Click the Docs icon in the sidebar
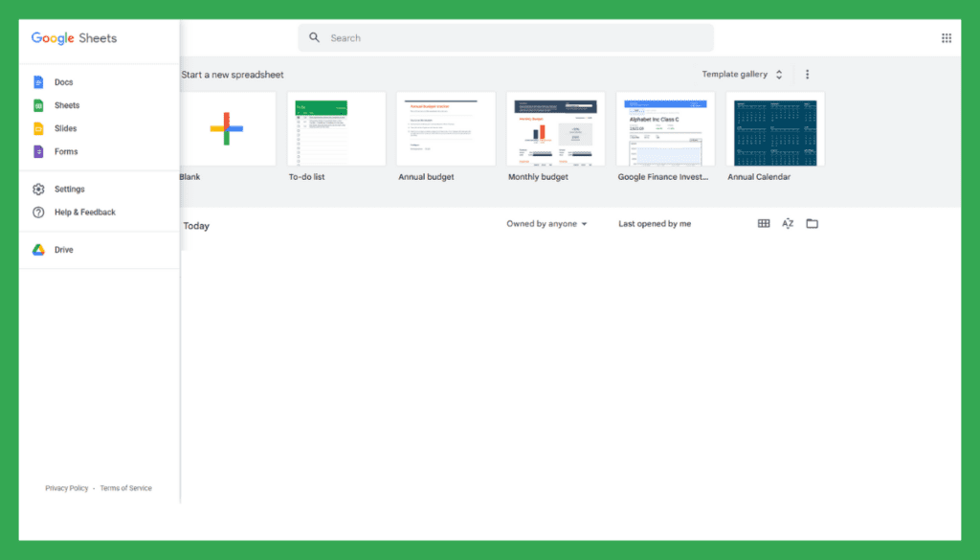The image size is (980, 560). (38, 82)
